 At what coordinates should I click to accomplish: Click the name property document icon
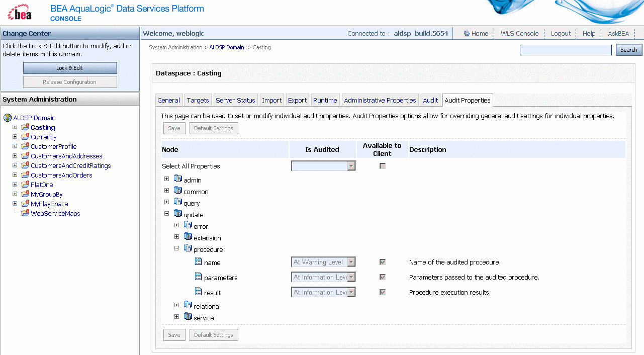click(x=199, y=261)
